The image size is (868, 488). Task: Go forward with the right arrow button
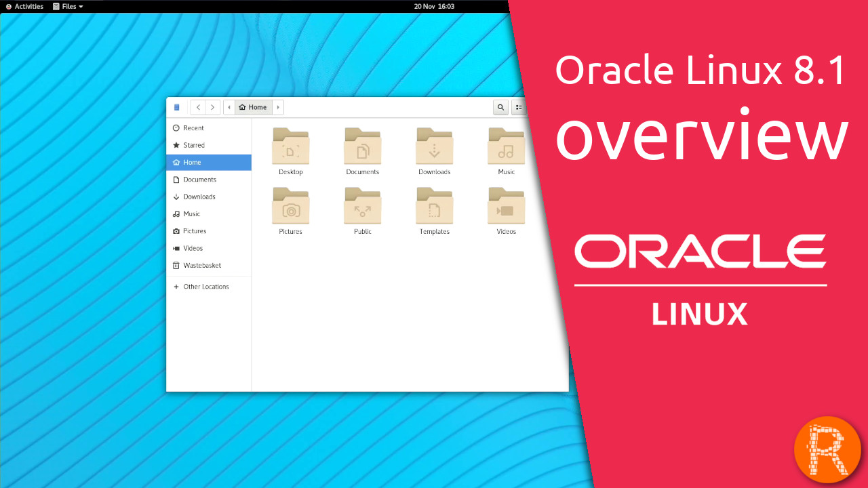[213, 107]
